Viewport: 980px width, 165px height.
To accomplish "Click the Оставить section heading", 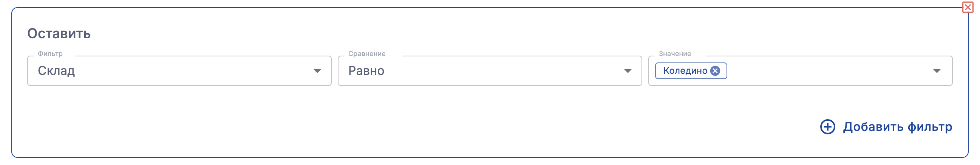I will coord(59,34).
